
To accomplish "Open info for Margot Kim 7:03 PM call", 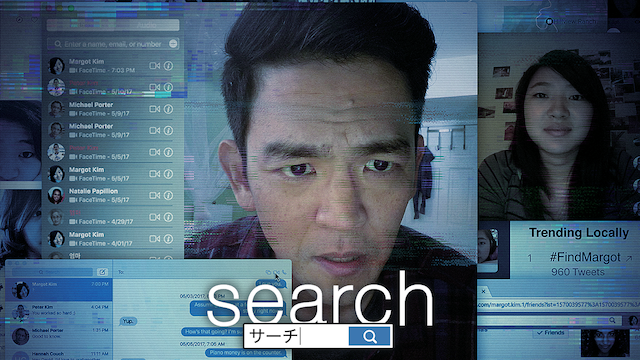I will (x=169, y=66).
